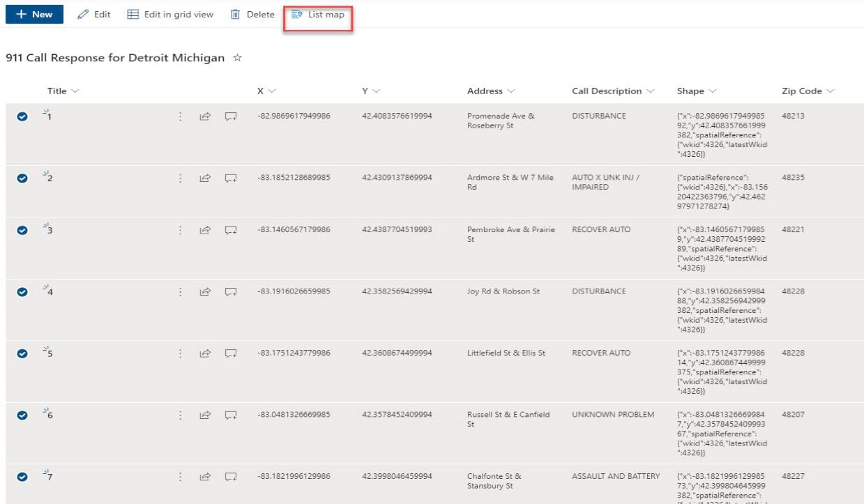Click address Russell St & E Canfield St
The height and width of the screenshot is (504, 864).
[x=508, y=419]
